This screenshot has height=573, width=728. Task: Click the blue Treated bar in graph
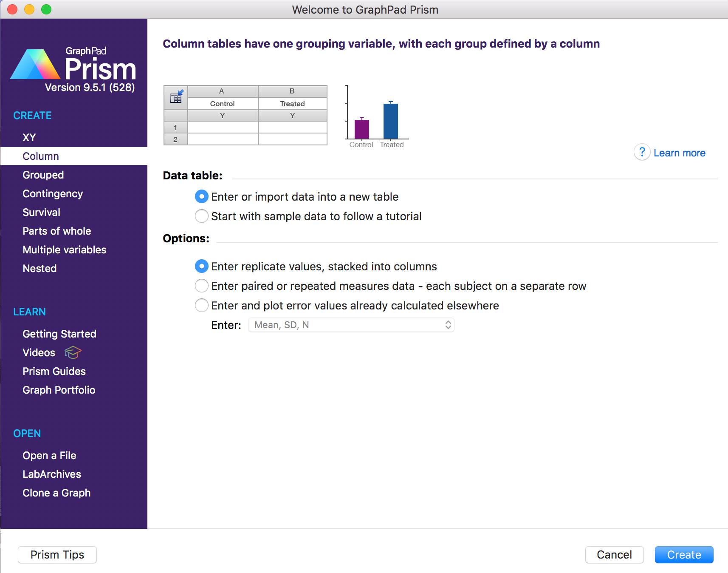coord(391,121)
